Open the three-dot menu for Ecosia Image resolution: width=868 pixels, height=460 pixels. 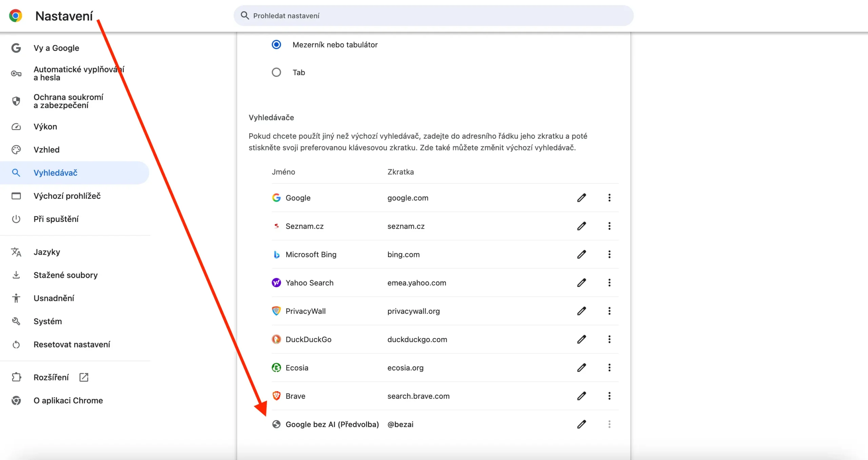[x=609, y=368]
